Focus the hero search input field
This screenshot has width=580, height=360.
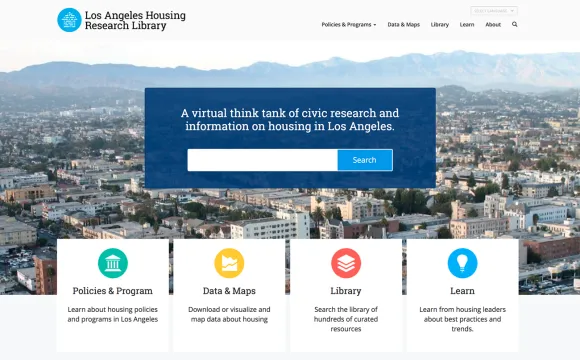tap(263, 160)
